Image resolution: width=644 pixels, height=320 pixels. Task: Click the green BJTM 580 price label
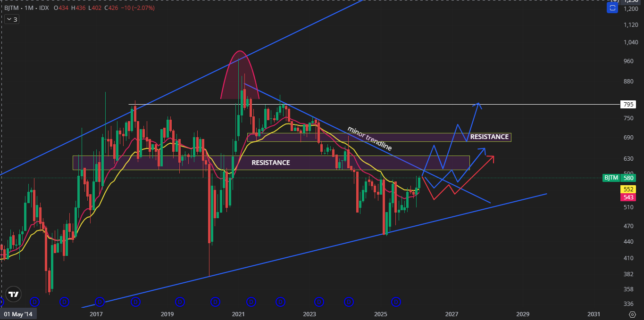[619, 178]
